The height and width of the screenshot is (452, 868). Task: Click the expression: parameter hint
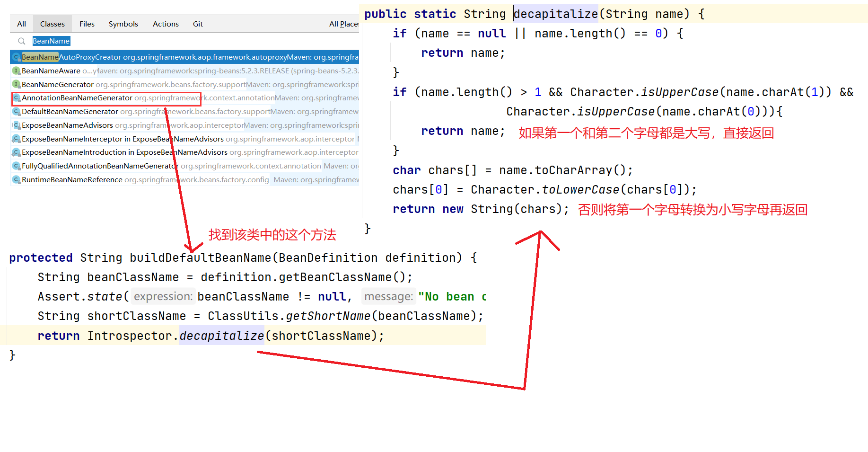(163, 296)
